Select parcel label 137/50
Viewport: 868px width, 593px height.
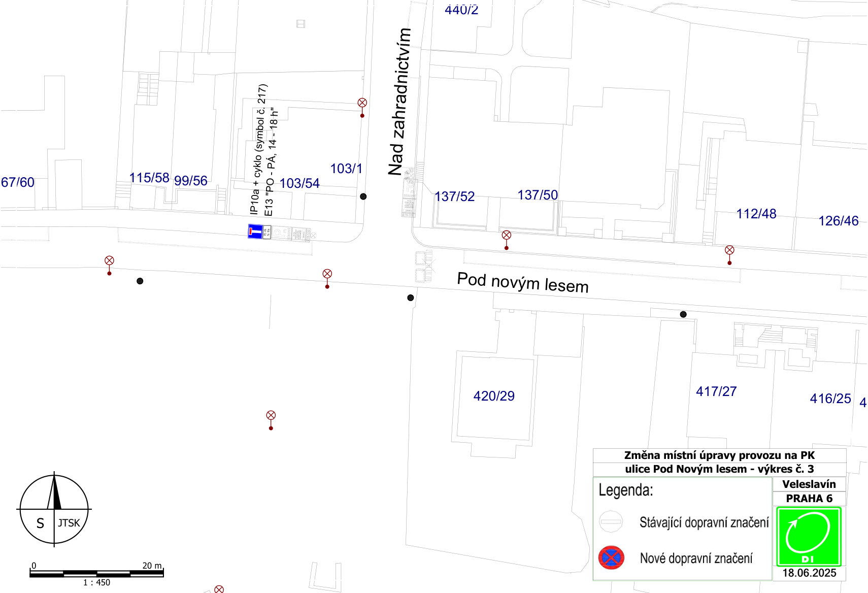[x=538, y=195]
